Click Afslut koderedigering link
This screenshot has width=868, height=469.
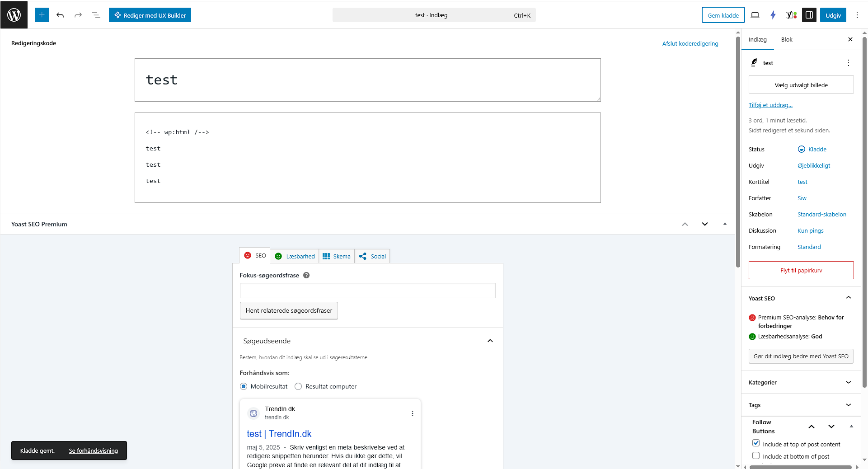[690, 43]
